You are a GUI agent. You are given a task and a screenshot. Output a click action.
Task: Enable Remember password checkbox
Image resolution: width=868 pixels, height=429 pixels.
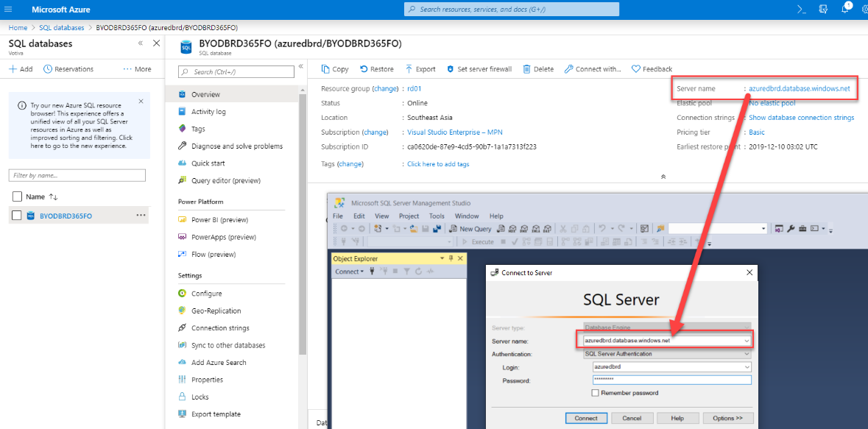pyautogui.click(x=595, y=393)
